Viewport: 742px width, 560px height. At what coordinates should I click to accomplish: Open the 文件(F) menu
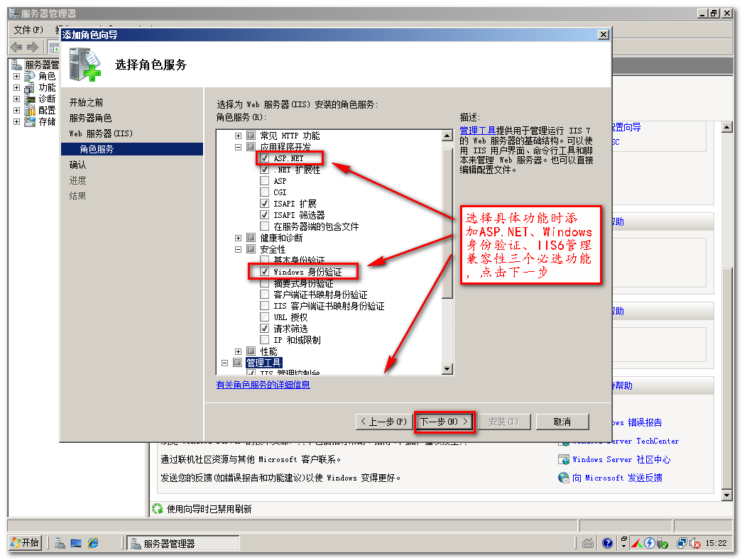click(x=28, y=30)
